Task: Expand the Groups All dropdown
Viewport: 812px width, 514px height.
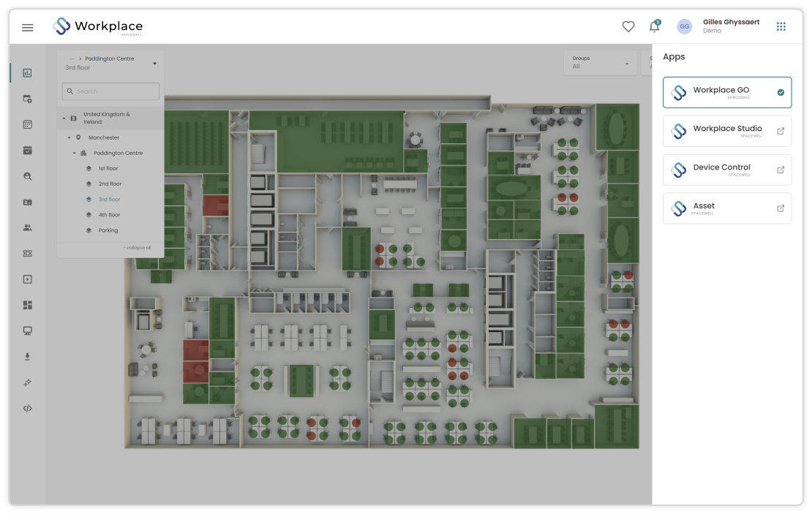Action: pyautogui.click(x=600, y=63)
